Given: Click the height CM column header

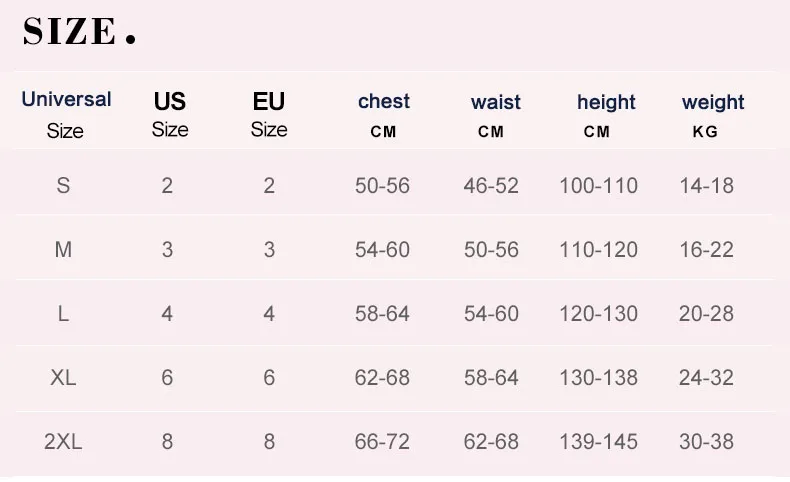Looking at the screenshot, I should (606, 115).
